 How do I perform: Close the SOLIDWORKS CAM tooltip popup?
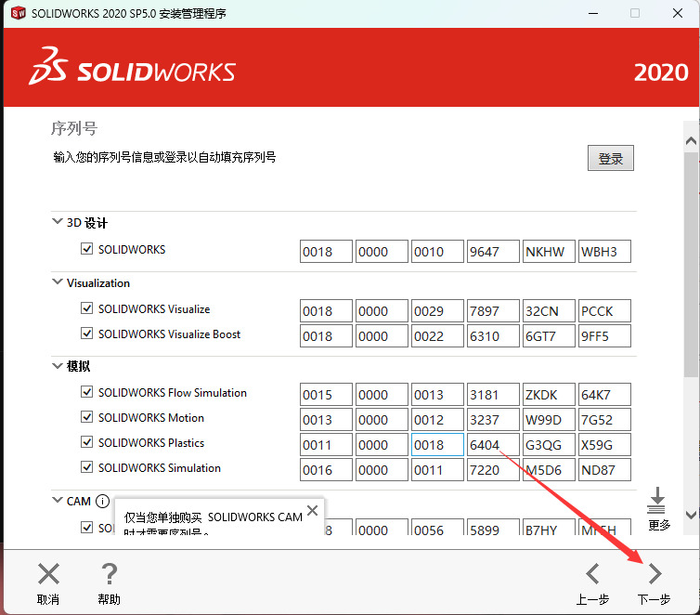pos(313,510)
